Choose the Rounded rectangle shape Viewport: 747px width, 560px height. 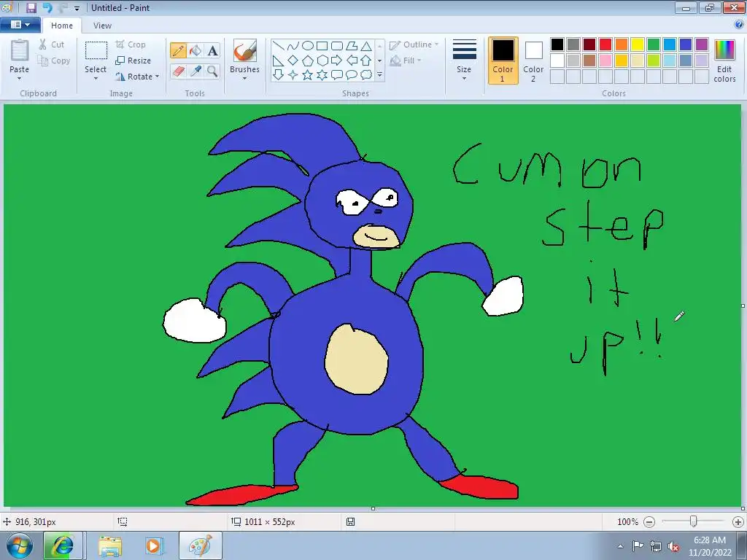337,46
